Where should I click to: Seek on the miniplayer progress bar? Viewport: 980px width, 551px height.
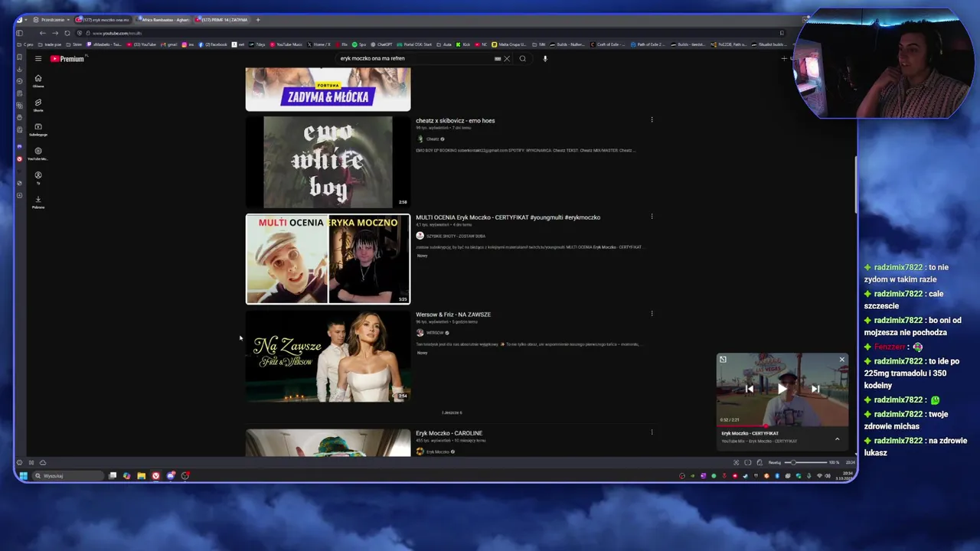(782, 425)
